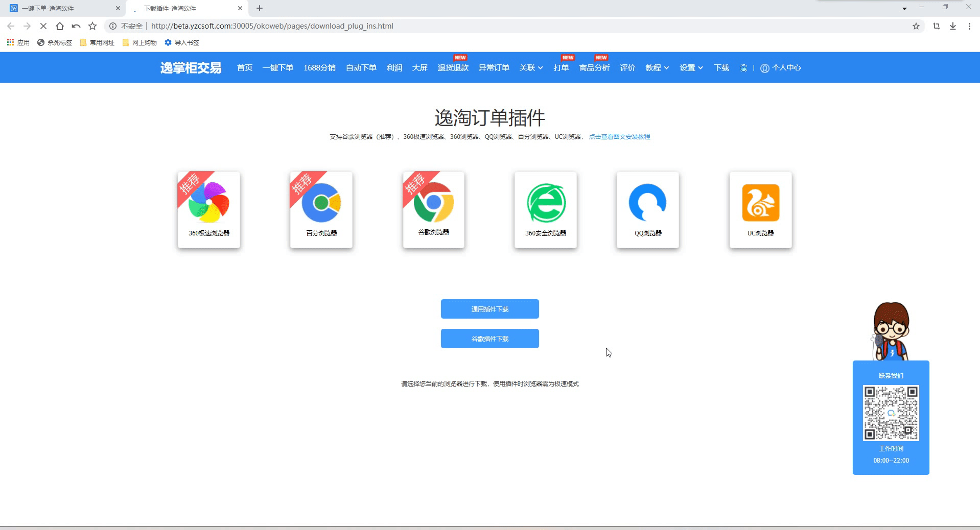Click the 工作时间 08:00--22:00 text
Image resolution: width=980 pixels, height=530 pixels.
(891, 454)
